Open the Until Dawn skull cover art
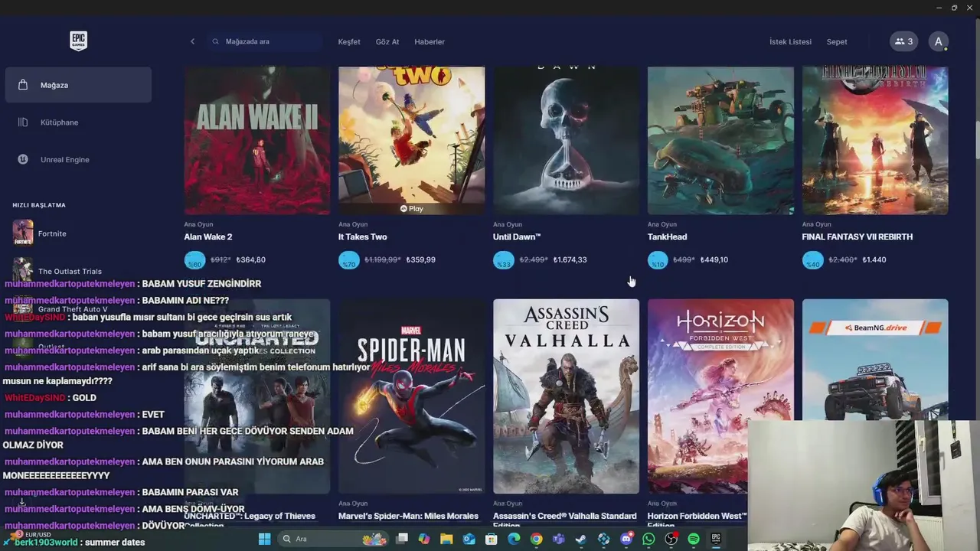The image size is (980, 551). pos(567,141)
